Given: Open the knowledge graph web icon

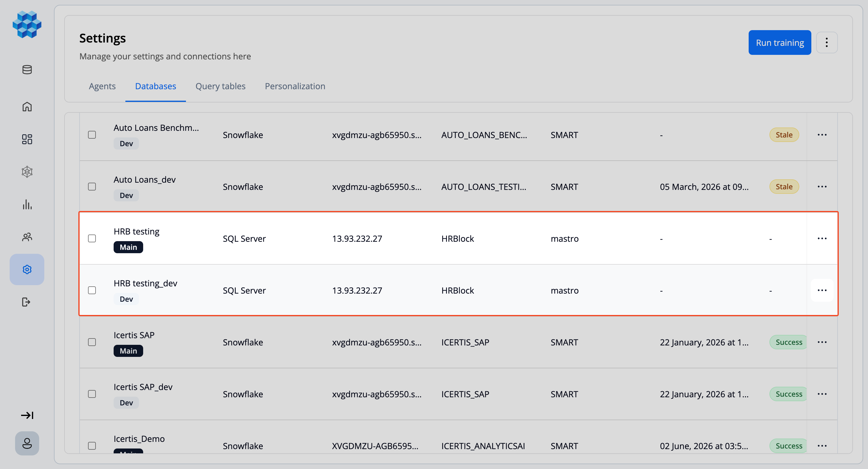Looking at the screenshot, I should pyautogui.click(x=27, y=172).
